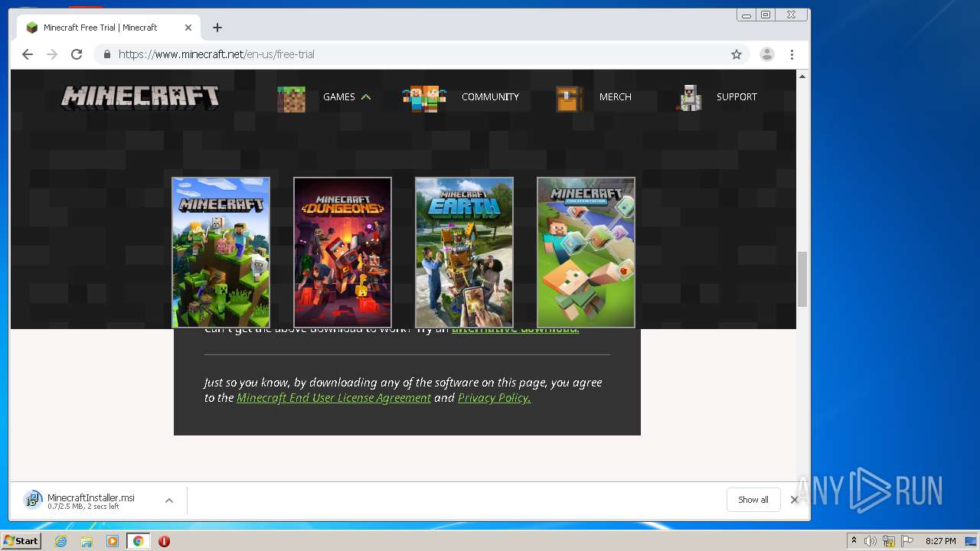Click the volume speaker tray icon
980x551 pixels.
click(871, 541)
